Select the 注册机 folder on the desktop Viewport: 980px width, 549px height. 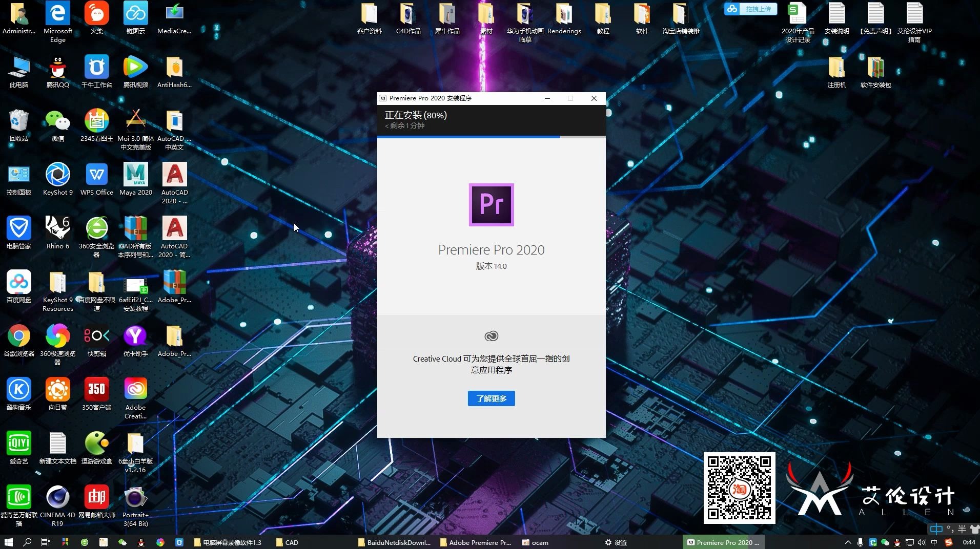tap(837, 72)
